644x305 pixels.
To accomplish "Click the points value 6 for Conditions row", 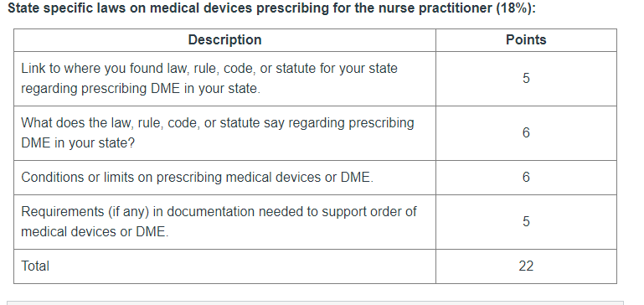I will coord(526,177).
